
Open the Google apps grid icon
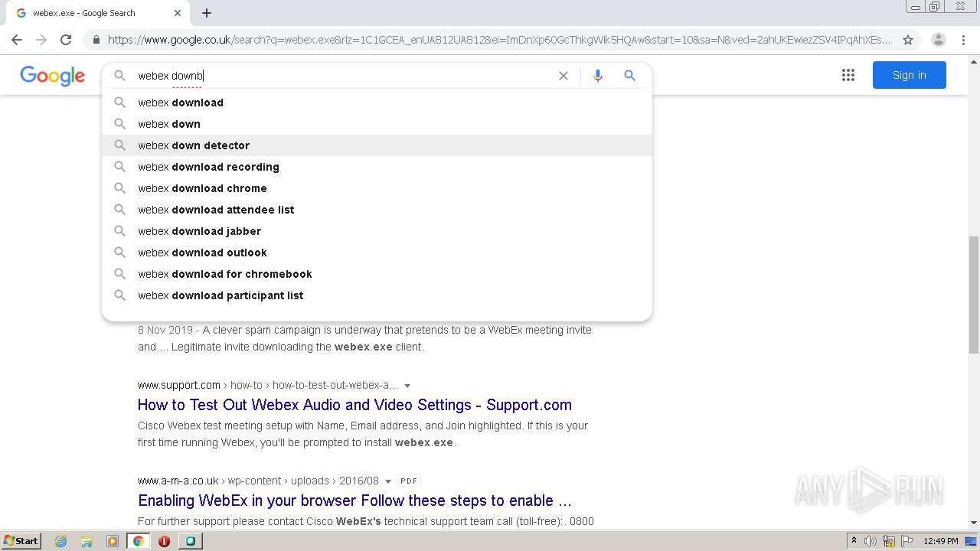click(848, 75)
